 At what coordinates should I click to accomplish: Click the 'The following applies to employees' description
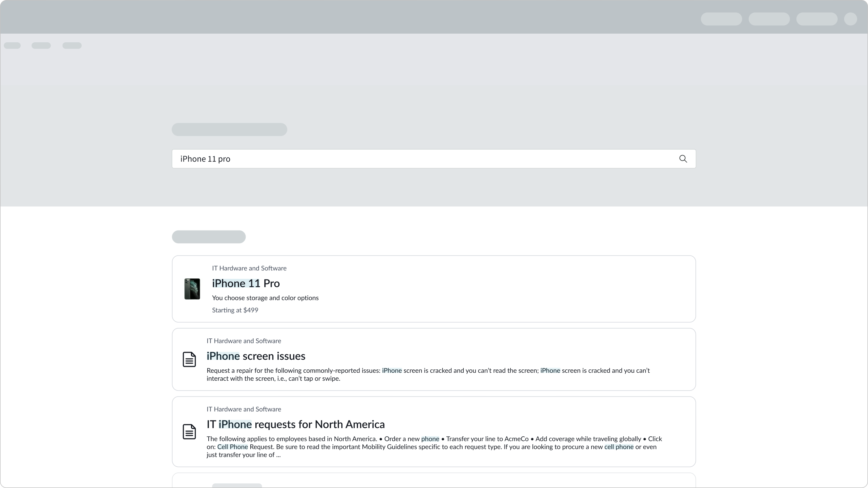[434, 447]
